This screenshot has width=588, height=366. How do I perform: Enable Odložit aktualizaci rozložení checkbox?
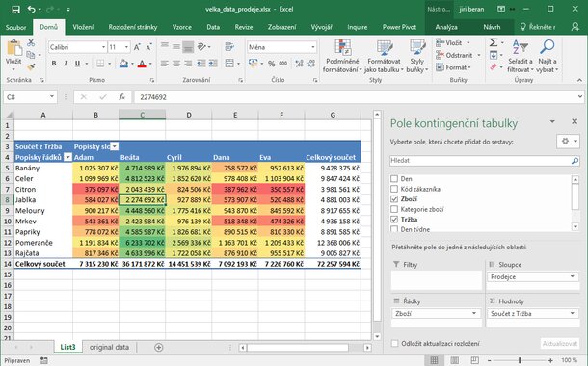tap(394, 343)
